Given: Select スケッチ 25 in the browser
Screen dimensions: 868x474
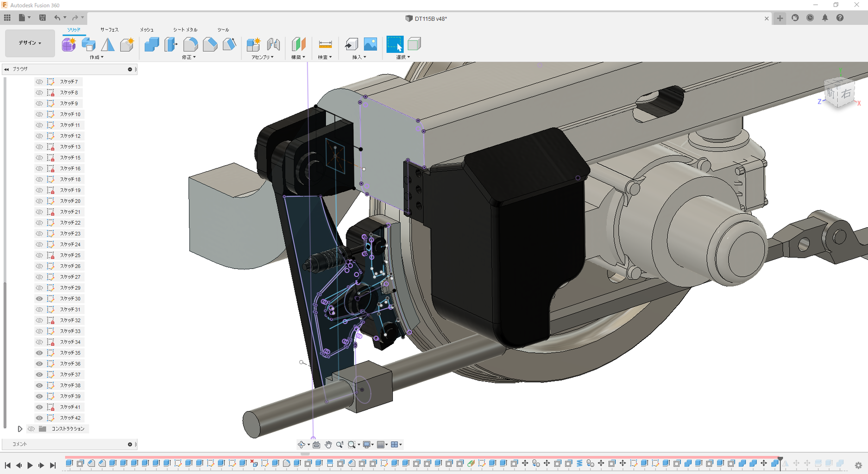Looking at the screenshot, I should (70, 255).
